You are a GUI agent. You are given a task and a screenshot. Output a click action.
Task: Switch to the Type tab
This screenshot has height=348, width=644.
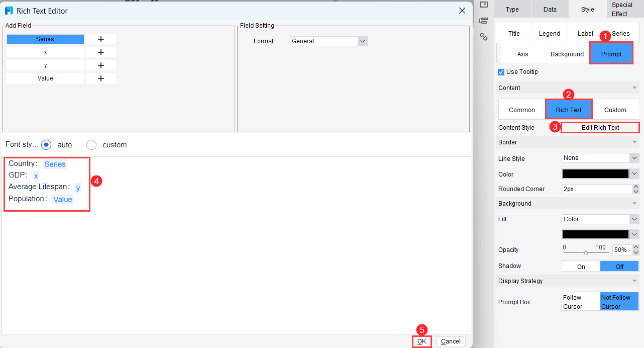512,9
